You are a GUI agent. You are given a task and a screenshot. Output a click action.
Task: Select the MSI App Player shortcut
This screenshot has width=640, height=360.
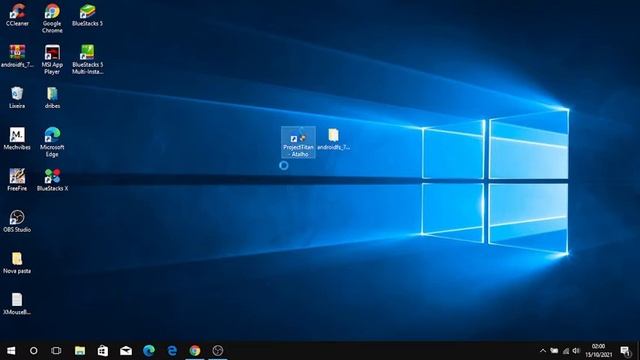52,60
